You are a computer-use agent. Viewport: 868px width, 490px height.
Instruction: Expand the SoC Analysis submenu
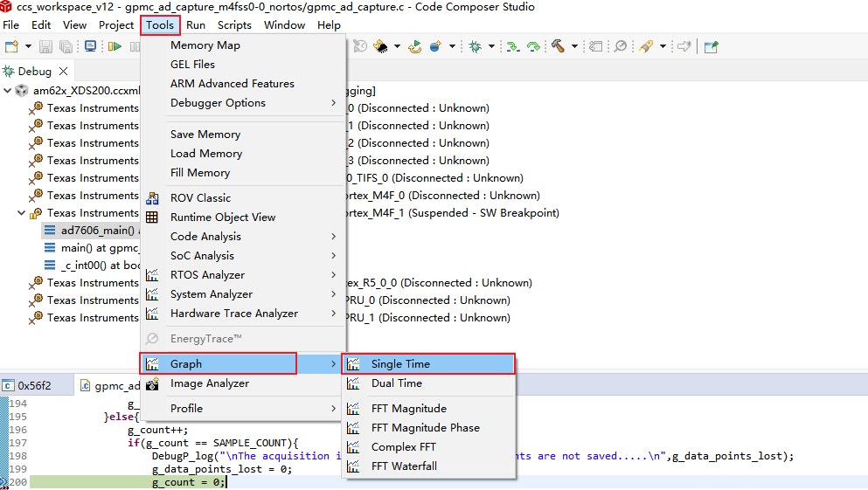(x=243, y=256)
